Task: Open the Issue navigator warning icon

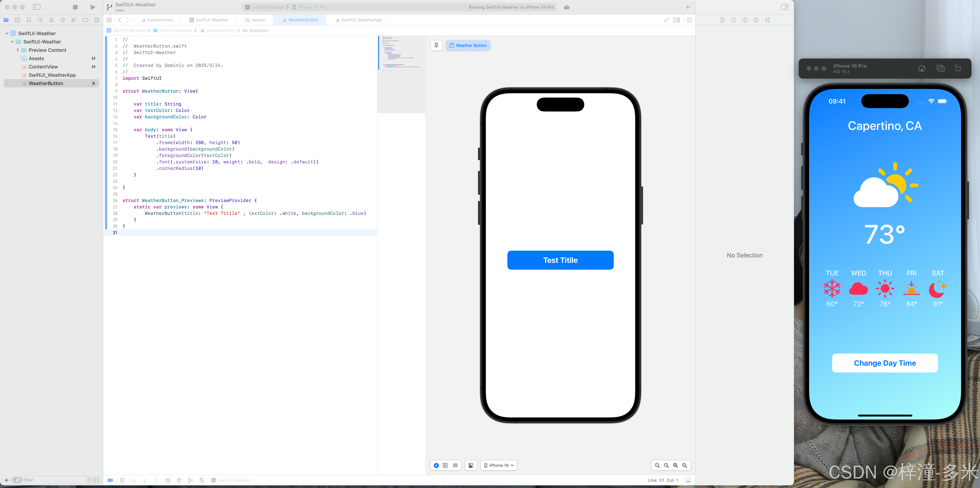Action: 51,20
